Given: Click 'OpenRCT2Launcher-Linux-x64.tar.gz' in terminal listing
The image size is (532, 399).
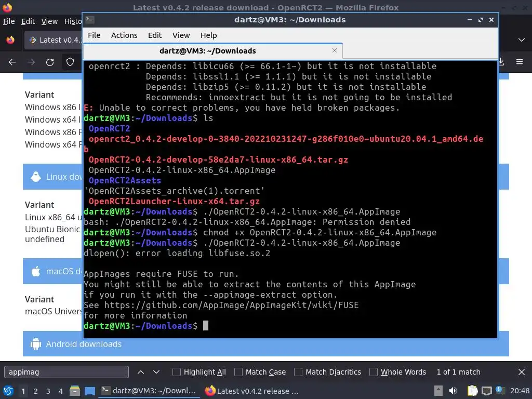Looking at the screenshot, I should click(x=174, y=201).
